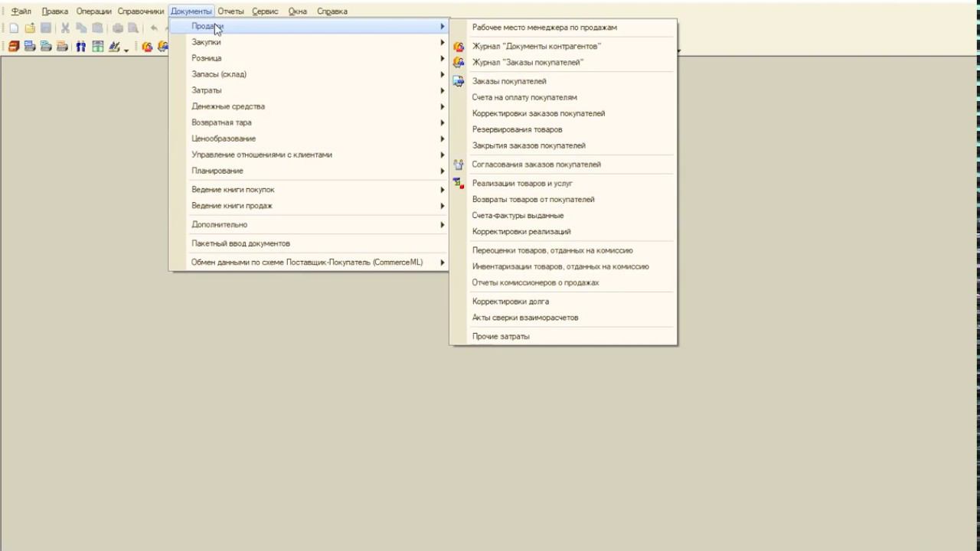The height and width of the screenshot is (551, 980).
Task: Select Счета-фактуры выданные
Action: coord(563,216)
